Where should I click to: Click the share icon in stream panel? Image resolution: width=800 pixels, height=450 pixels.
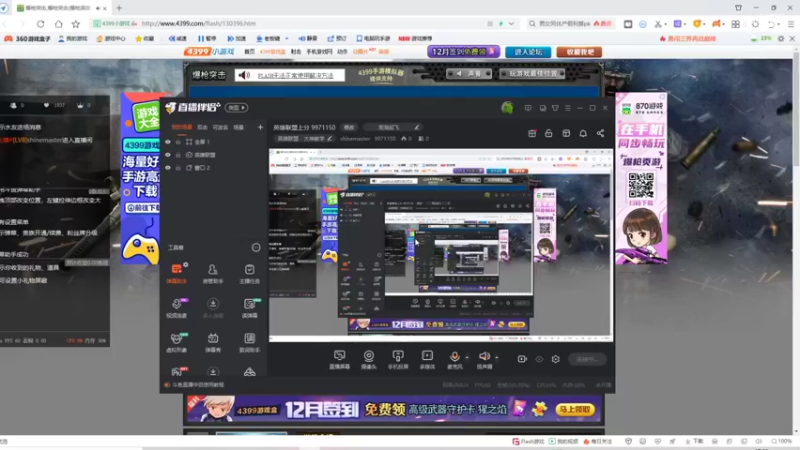[601, 133]
